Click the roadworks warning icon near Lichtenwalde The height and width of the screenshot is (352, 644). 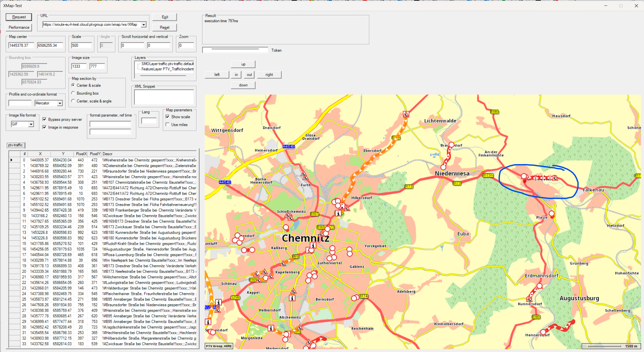coord(406,114)
